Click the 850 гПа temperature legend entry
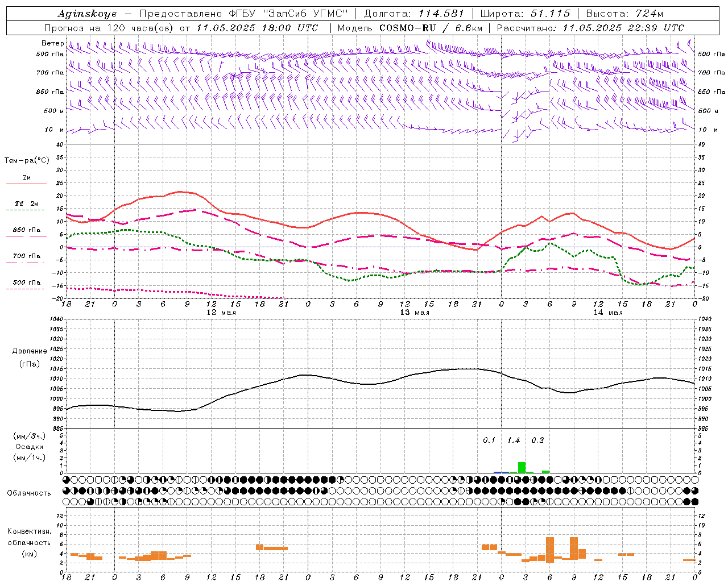The width and height of the screenshot is (728, 582). coord(27,230)
